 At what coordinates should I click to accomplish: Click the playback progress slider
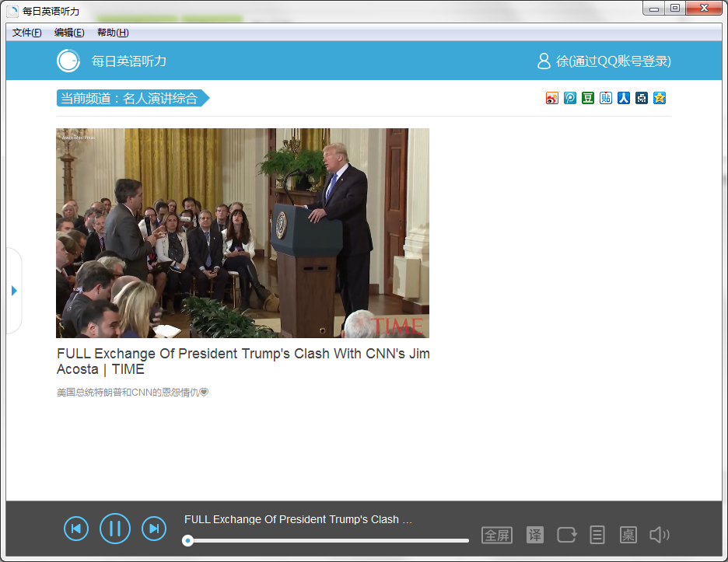tap(327, 540)
